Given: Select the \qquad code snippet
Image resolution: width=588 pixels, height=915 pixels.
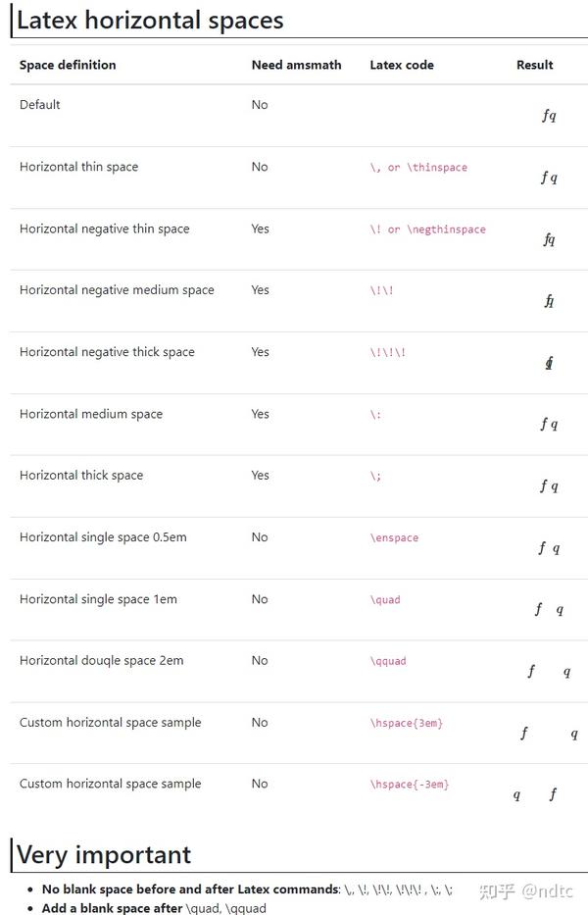Looking at the screenshot, I should [x=388, y=661].
